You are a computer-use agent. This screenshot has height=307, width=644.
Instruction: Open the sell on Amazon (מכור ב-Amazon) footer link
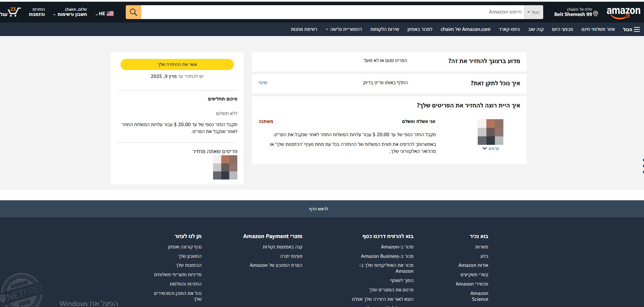pos(397,247)
